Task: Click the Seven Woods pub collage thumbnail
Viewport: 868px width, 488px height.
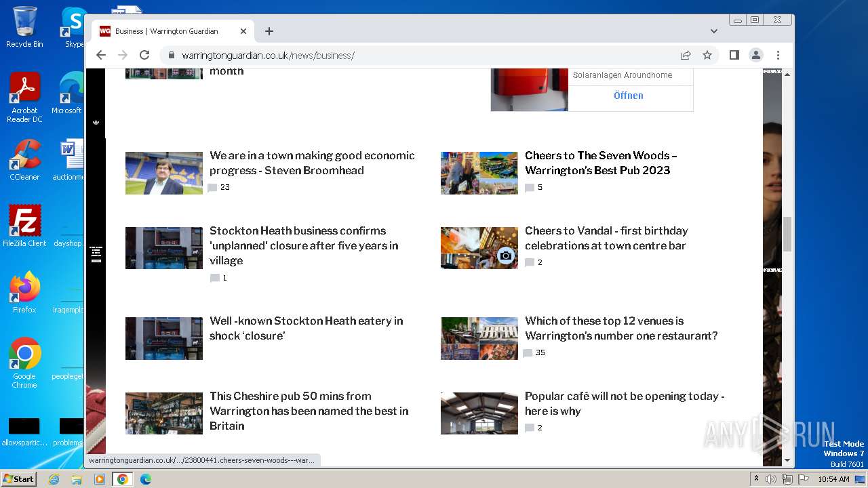Action: pyautogui.click(x=479, y=173)
